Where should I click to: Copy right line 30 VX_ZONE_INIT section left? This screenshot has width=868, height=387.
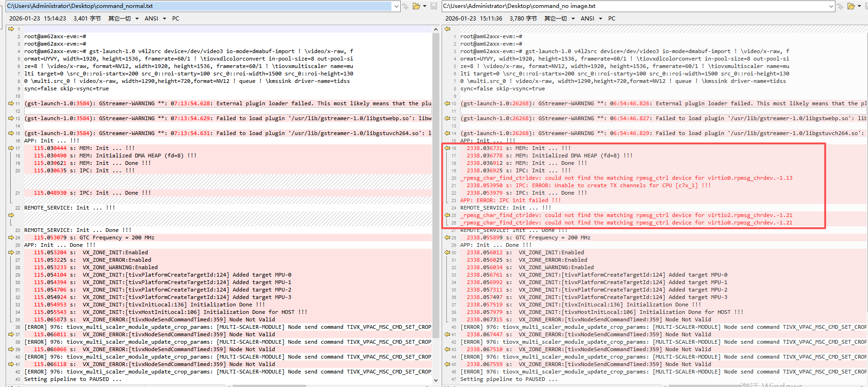(x=447, y=252)
